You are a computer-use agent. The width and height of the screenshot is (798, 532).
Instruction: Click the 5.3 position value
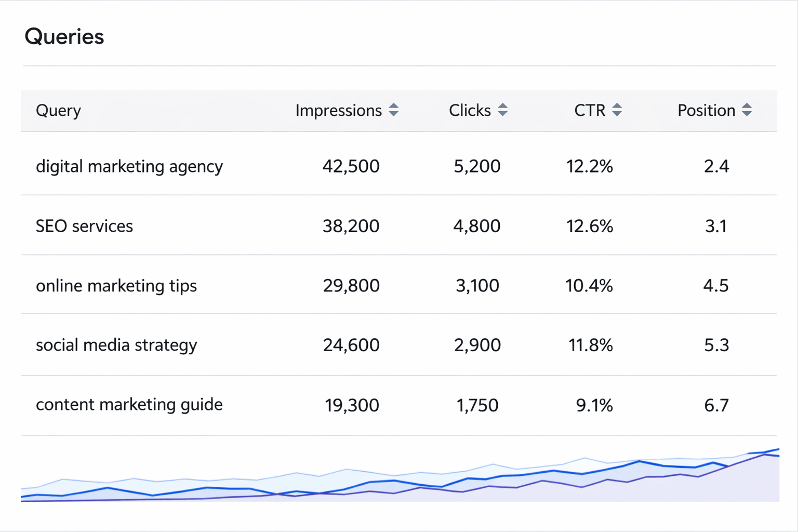point(716,345)
